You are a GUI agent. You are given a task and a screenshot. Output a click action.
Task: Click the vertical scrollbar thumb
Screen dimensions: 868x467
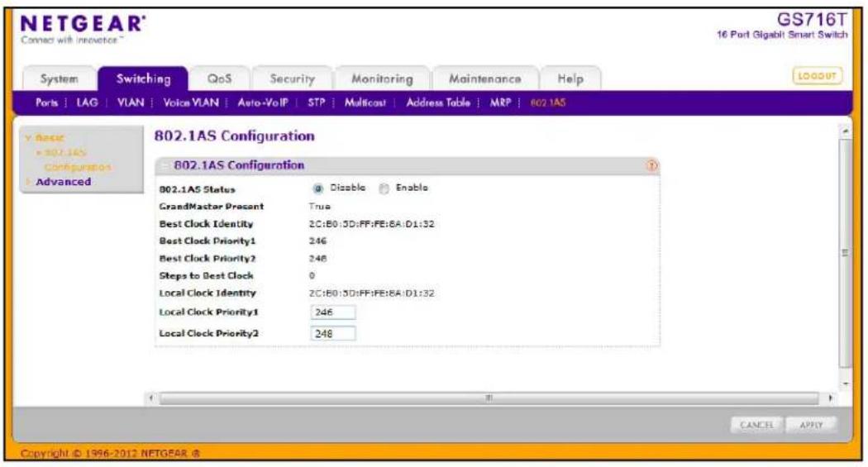[x=845, y=253]
